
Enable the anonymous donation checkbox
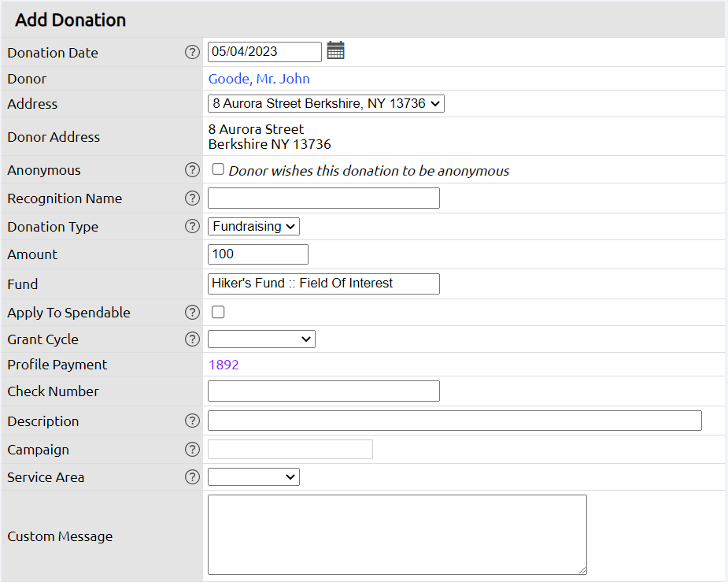218,169
